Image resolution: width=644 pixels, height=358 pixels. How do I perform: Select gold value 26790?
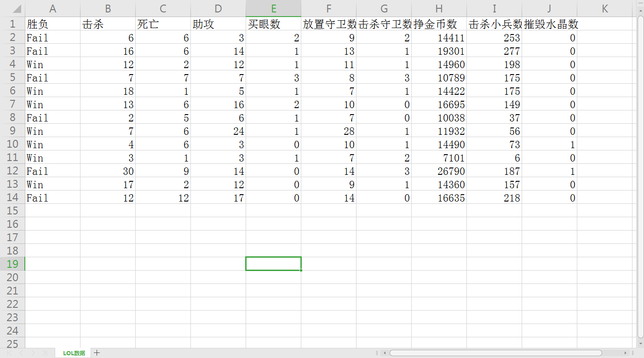(439, 171)
